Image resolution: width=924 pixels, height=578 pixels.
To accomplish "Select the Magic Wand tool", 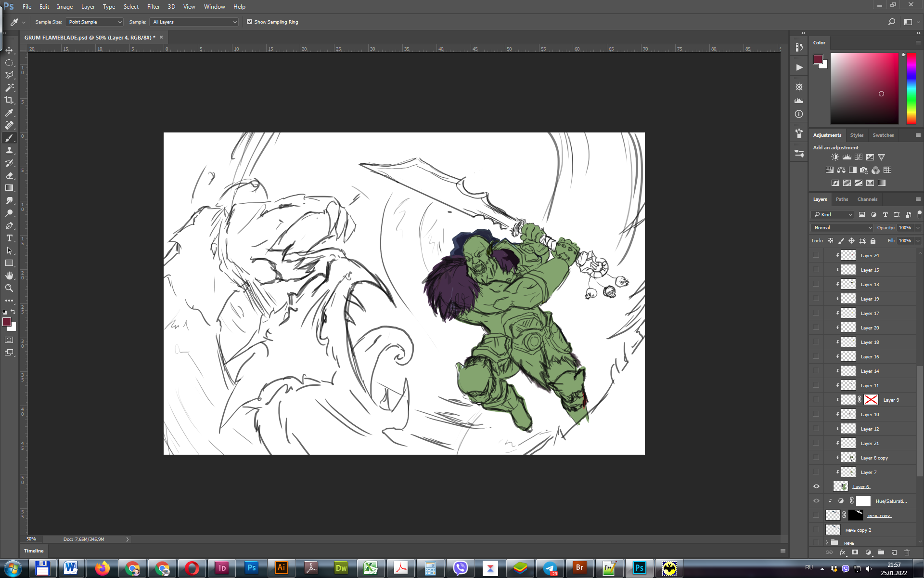I will [9, 88].
